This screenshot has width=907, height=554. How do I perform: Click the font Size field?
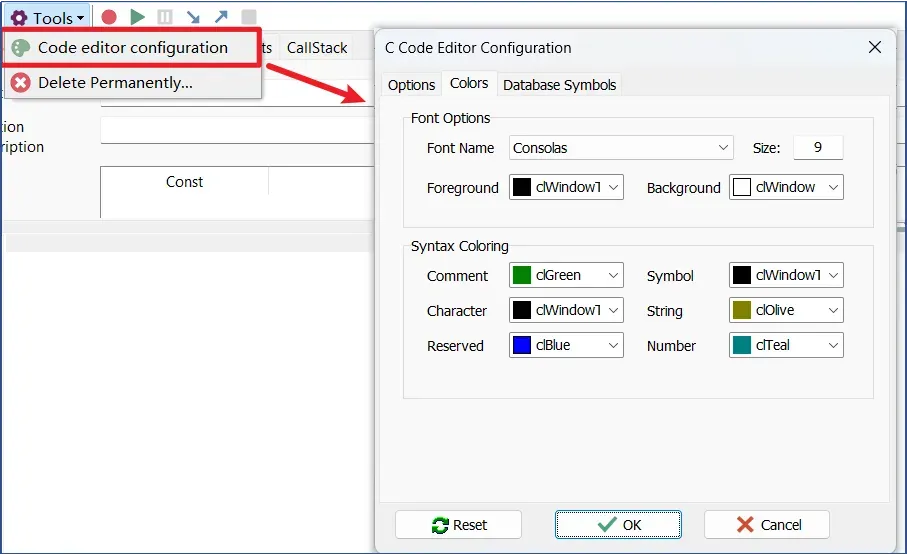pyautogui.click(x=818, y=147)
